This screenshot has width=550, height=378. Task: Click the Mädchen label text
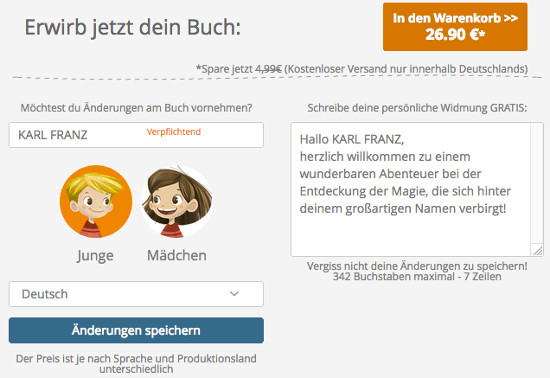click(177, 255)
